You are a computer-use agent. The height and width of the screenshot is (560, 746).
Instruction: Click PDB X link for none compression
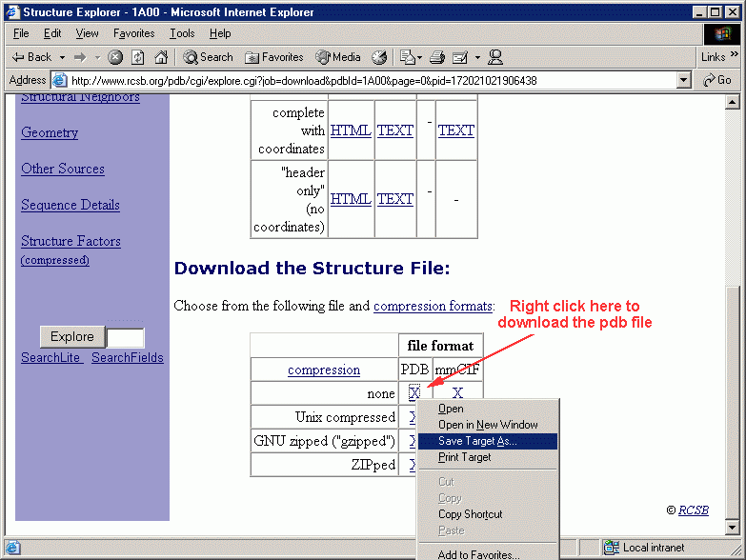click(x=414, y=393)
